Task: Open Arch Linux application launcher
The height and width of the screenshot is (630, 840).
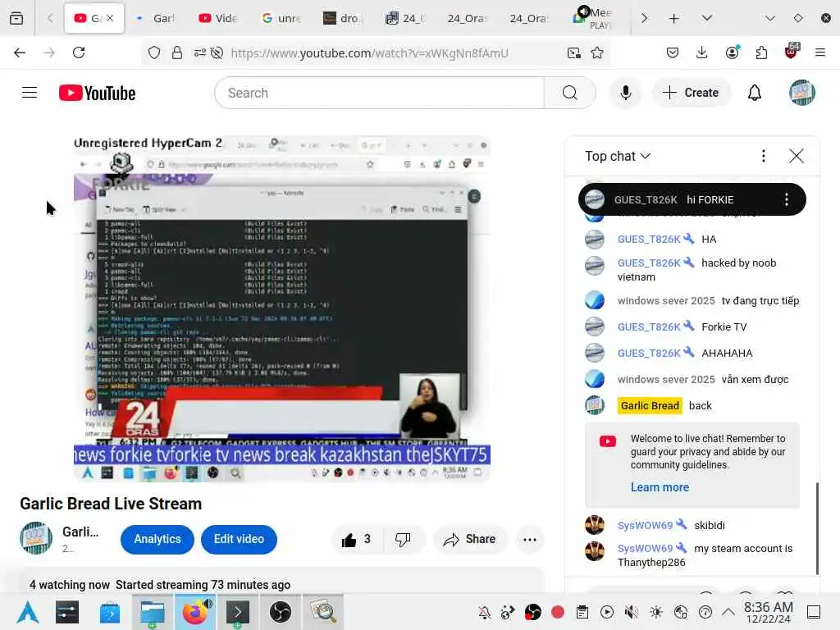Action: 27,612
